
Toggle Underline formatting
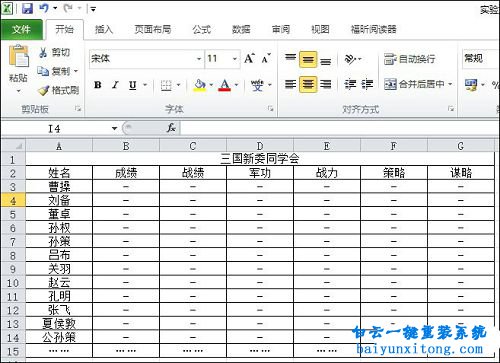(133, 85)
